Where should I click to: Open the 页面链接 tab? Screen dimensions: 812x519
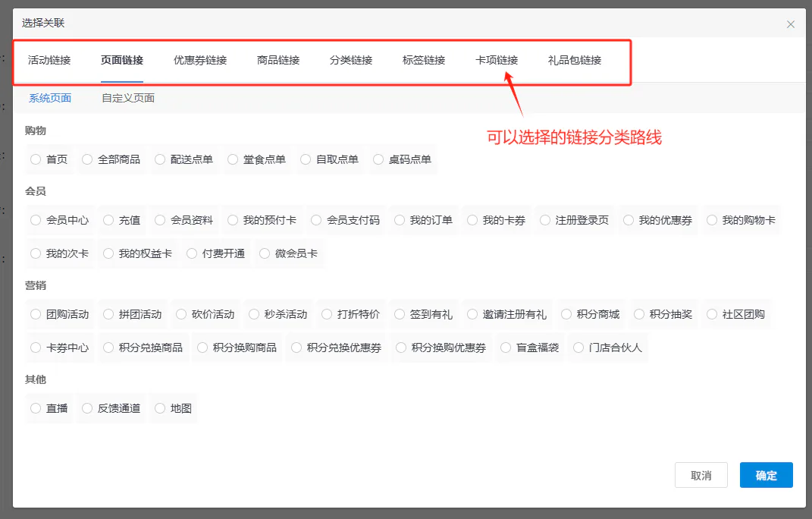(122, 60)
